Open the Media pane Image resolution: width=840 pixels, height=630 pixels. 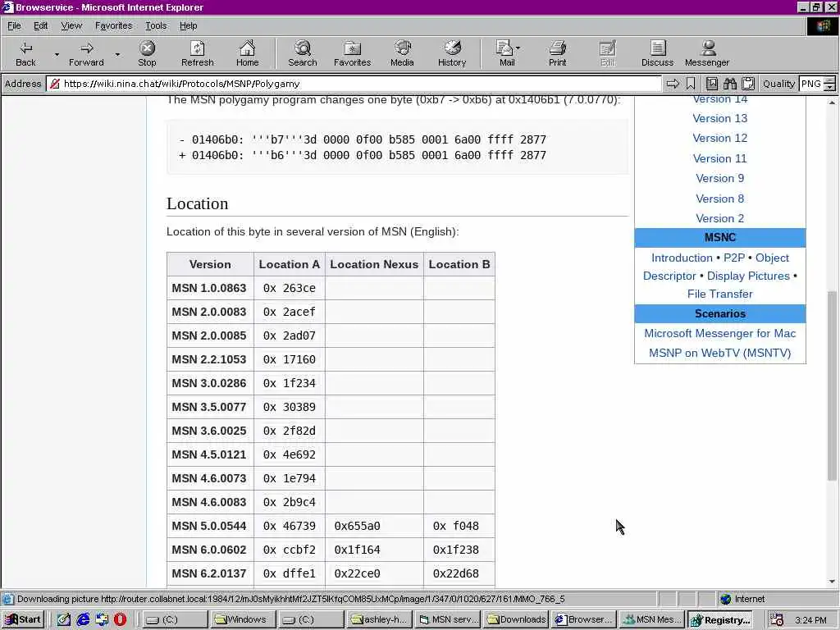click(402, 53)
